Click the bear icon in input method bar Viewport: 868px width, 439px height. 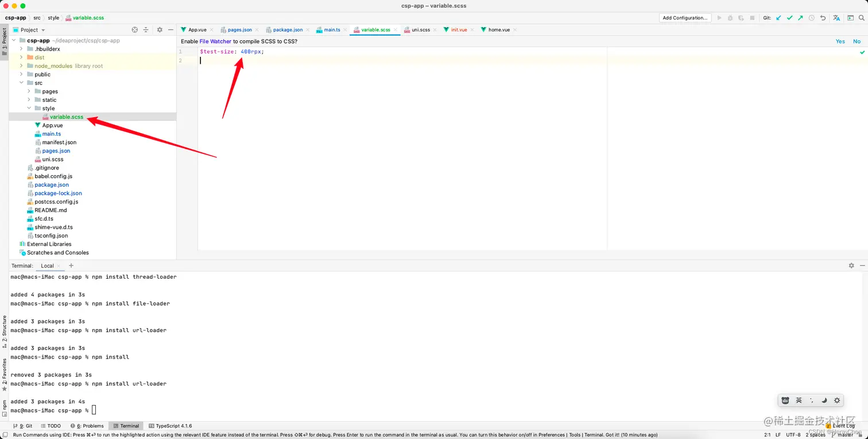pyautogui.click(x=785, y=401)
